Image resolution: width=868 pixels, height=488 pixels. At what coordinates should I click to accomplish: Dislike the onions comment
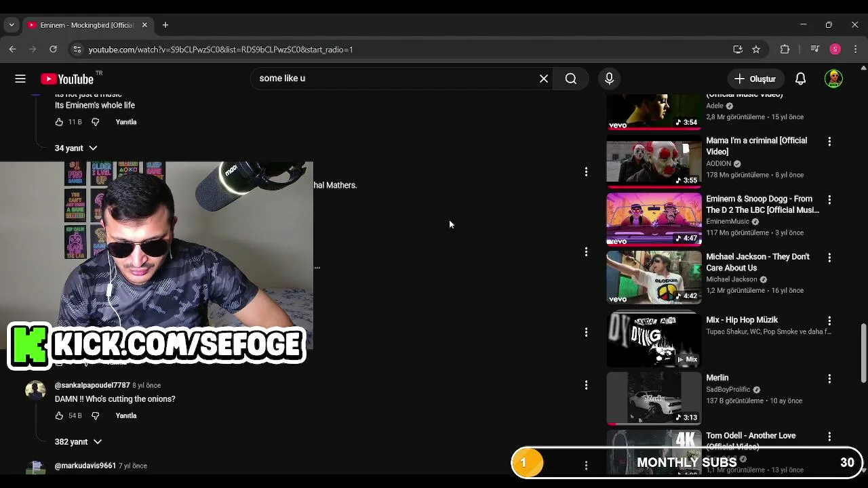(95, 415)
